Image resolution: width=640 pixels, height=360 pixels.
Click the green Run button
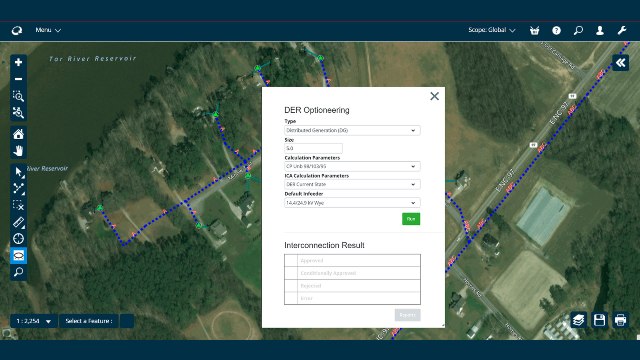click(411, 219)
